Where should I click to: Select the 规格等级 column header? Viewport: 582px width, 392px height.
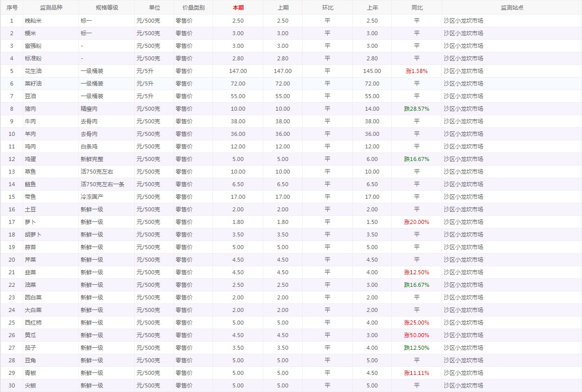[106, 8]
